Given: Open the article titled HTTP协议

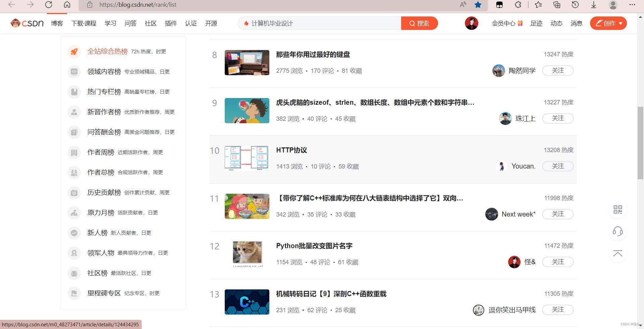Looking at the screenshot, I should (291, 150).
